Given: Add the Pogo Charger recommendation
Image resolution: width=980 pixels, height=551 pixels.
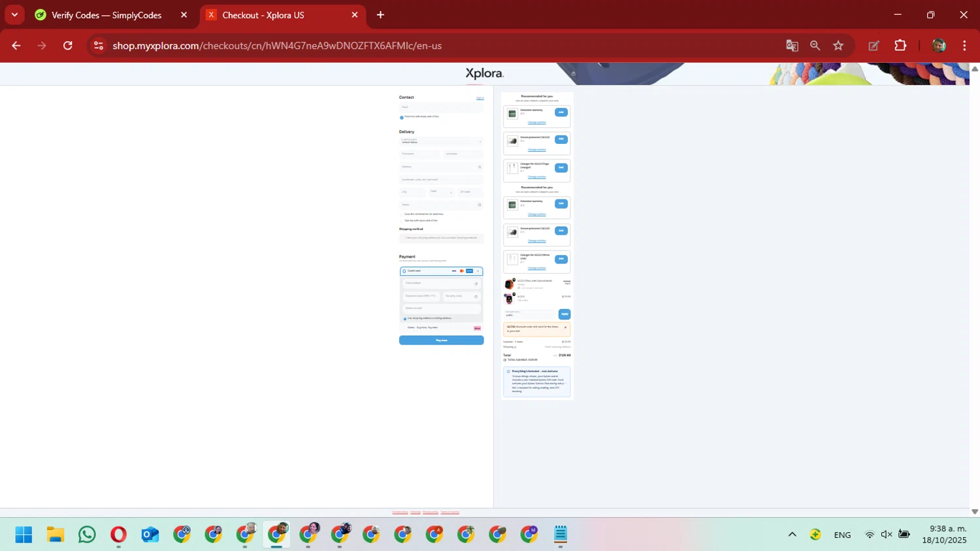Looking at the screenshot, I should [x=561, y=167].
